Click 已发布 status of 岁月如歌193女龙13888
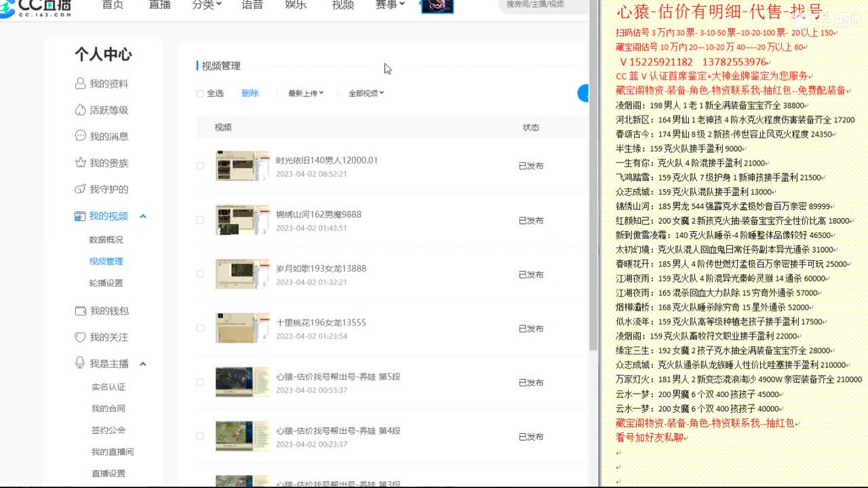 click(531, 274)
